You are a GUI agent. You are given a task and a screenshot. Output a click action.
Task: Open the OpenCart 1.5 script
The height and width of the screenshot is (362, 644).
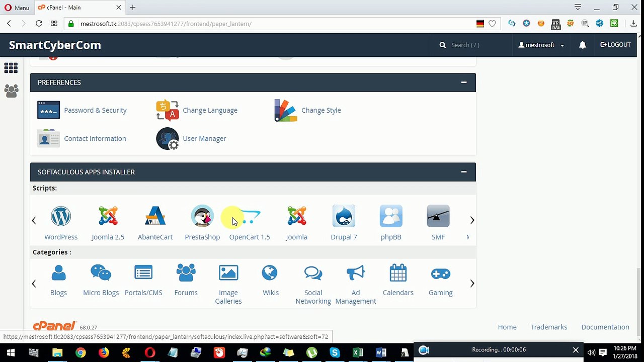pyautogui.click(x=250, y=216)
